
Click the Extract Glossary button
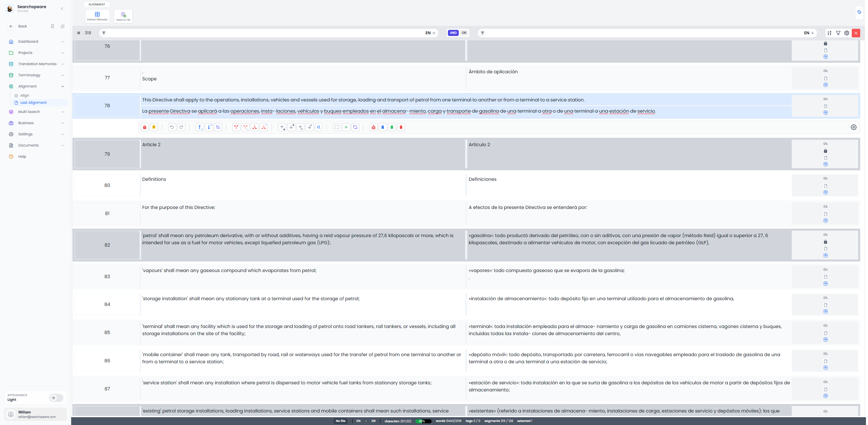97,16
